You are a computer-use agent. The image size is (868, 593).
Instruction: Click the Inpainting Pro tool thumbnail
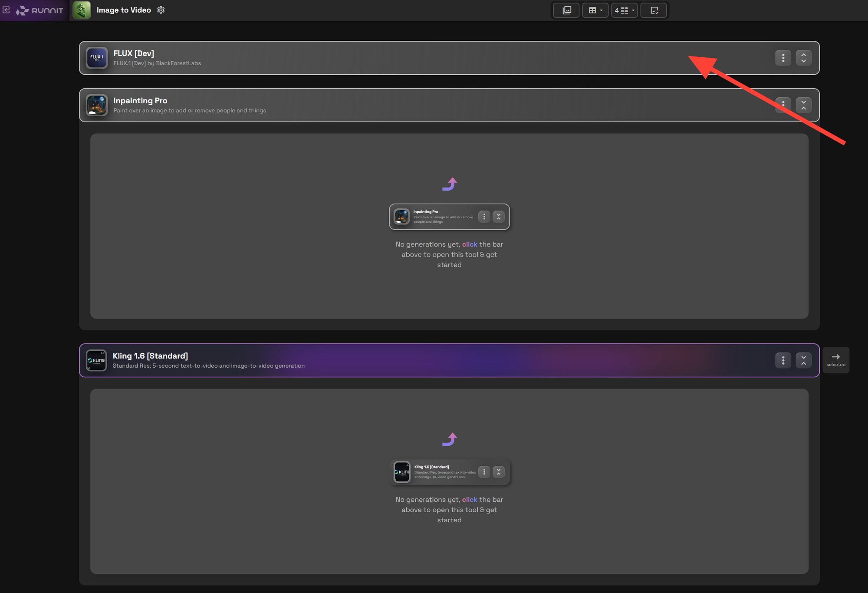(x=96, y=105)
